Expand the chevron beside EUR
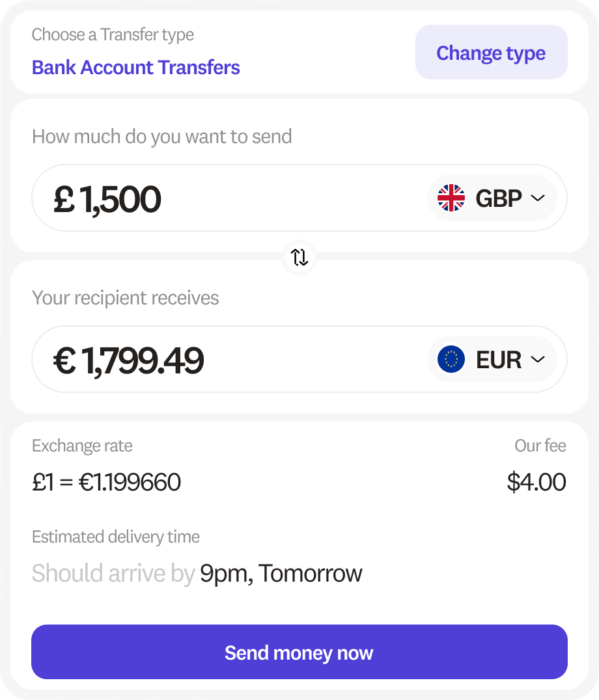Viewport: 599px width, 700px height. [538, 359]
